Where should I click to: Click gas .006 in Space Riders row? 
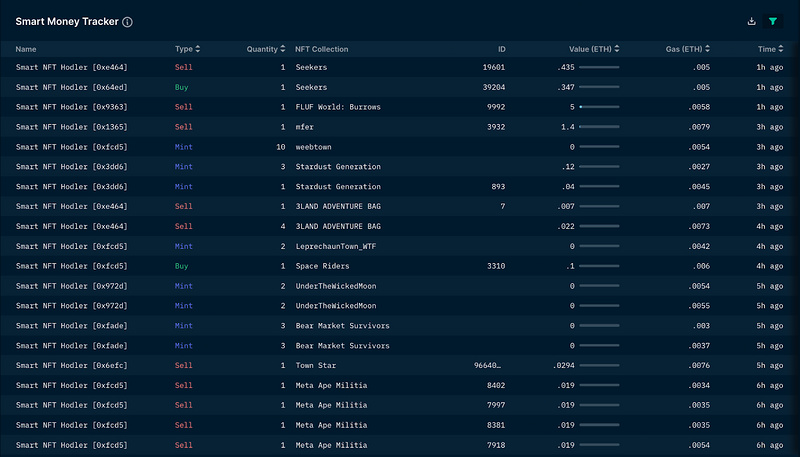(x=701, y=266)
